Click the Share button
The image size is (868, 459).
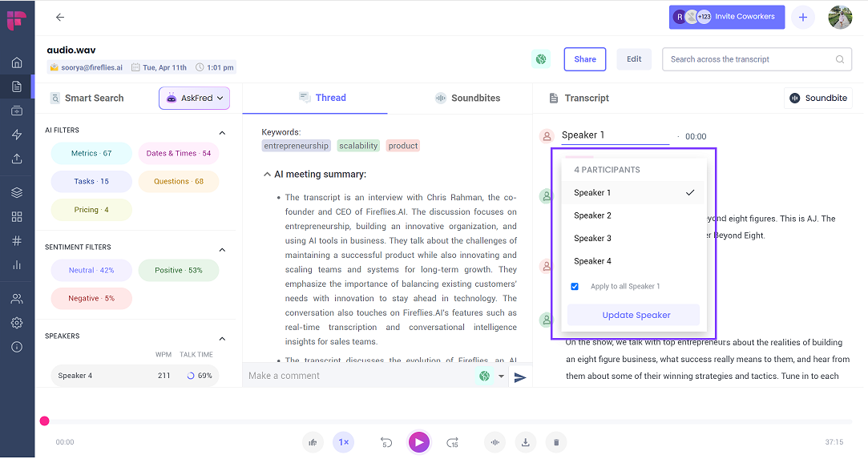click(x=585, y=59)
